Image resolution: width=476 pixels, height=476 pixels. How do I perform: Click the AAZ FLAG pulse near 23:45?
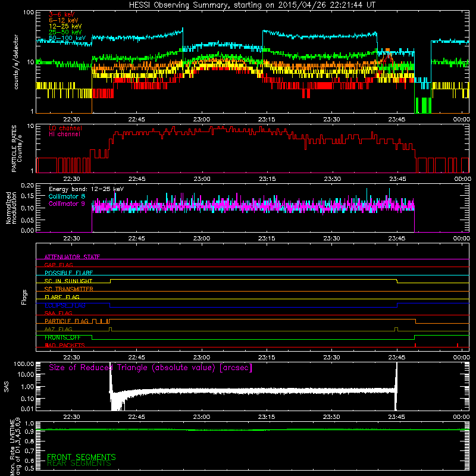click(396, 330)
